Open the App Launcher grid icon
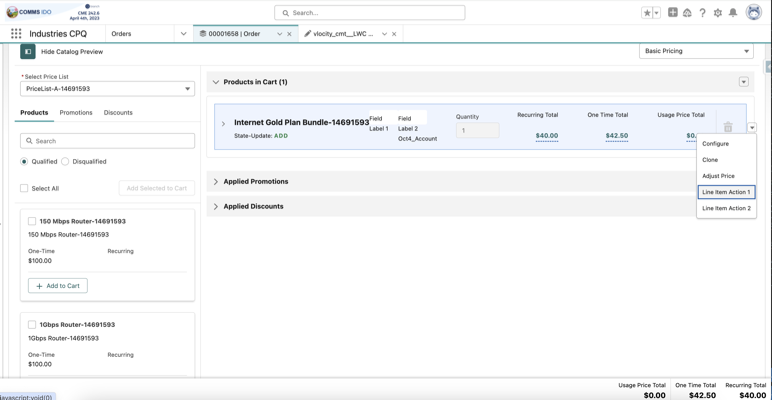 click(16, 33)
